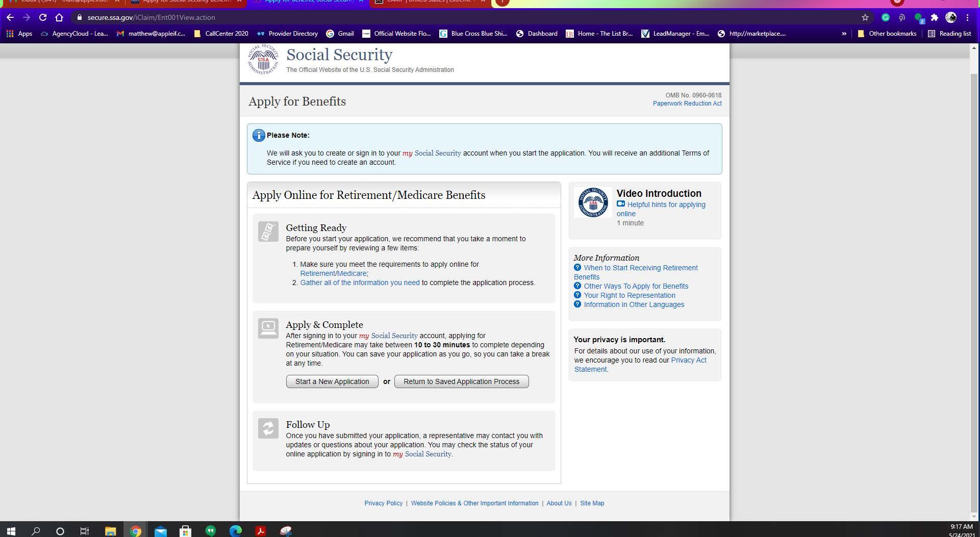Play Helpful hints for applying online video
Image resolution: width=980 pixels, height=537 pixels.
tap(661, 209)
